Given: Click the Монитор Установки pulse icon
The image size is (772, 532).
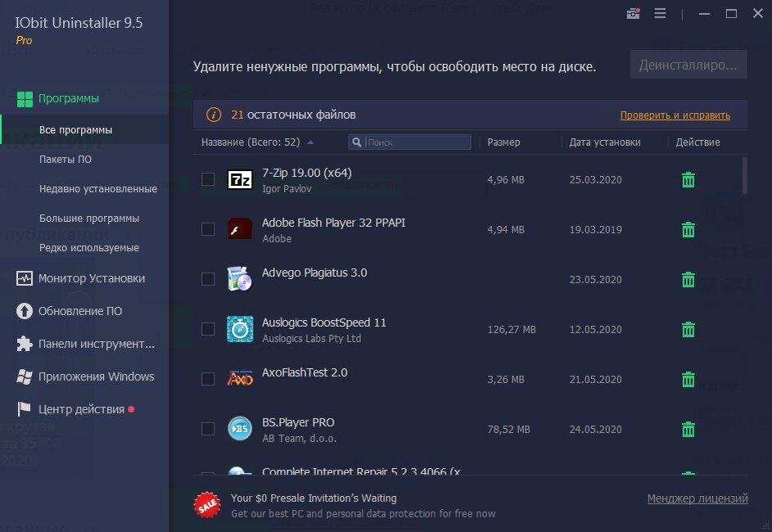Looking at the screenshot, I should tap(24, 278).
